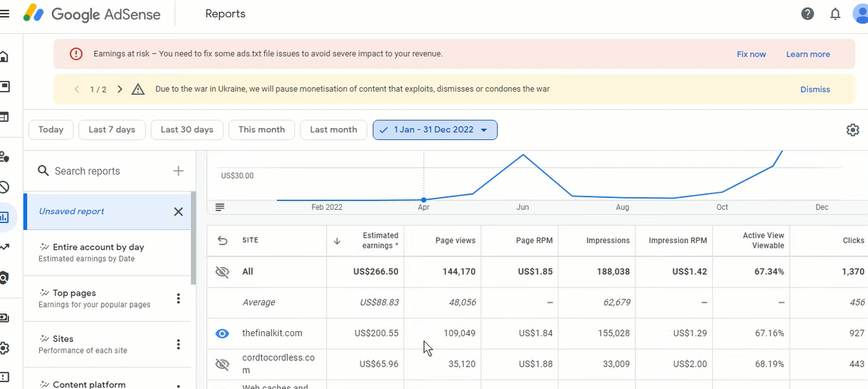Add a new report with plus icon

click(x=178, y=171)
